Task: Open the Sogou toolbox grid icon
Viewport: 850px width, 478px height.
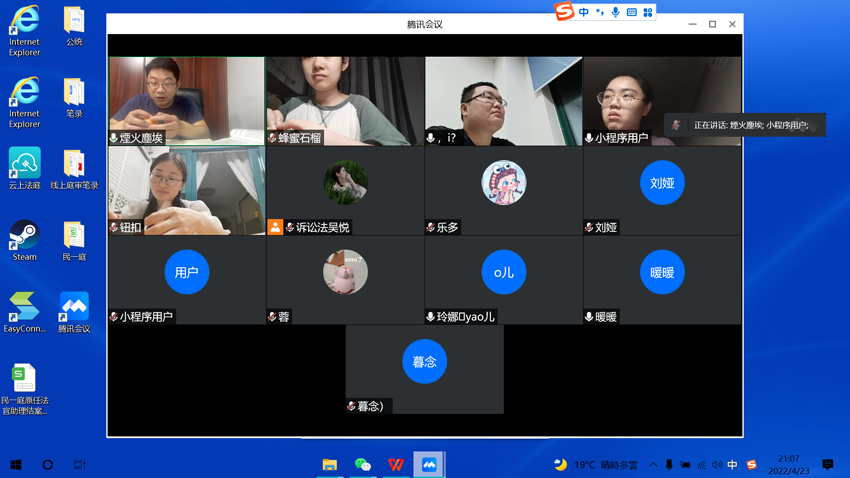Action: pyautogui.click(x=648, y=12)
